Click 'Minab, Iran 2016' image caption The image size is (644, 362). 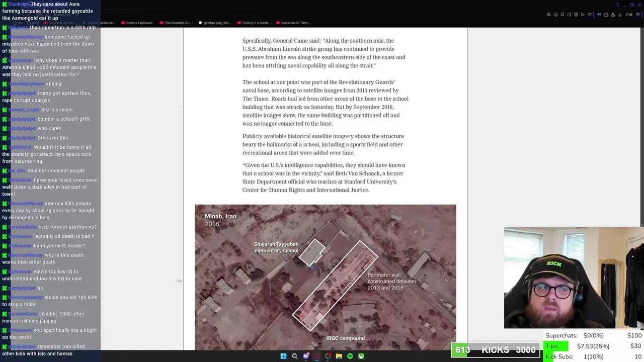(x=220, y=220)
